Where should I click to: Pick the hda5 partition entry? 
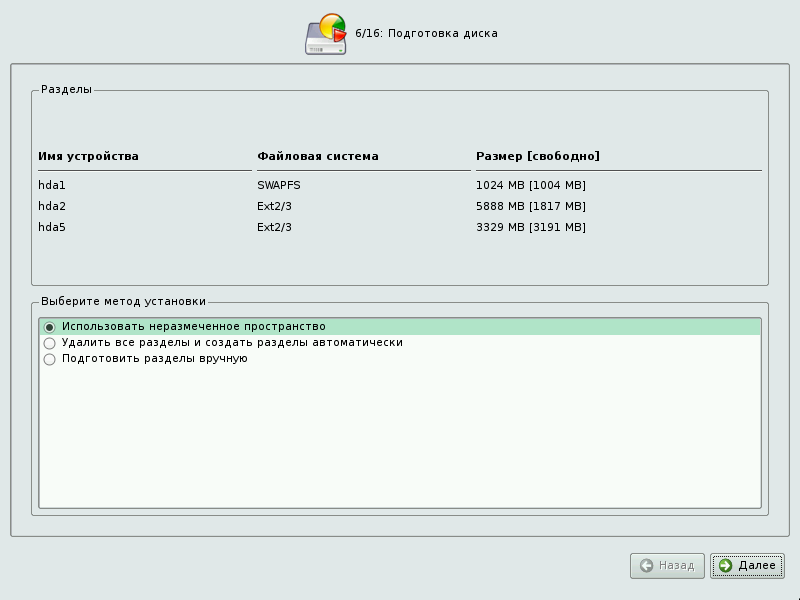click(x=52, y=227)
